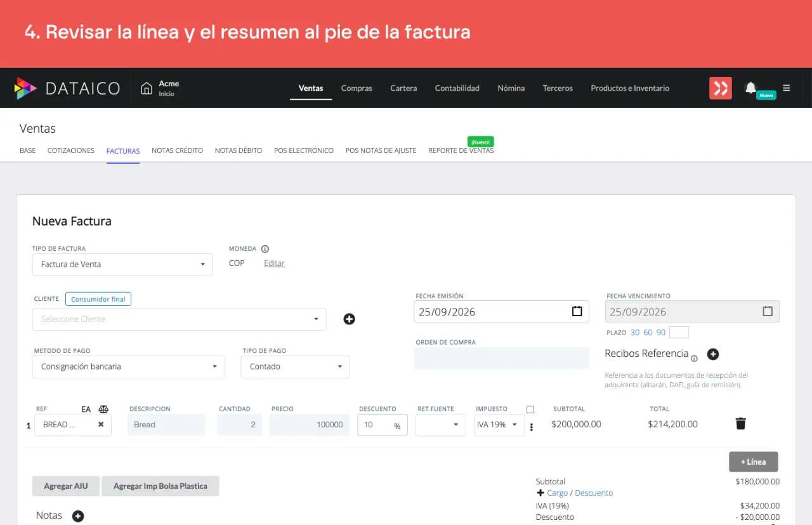Expand the Metodo de Pago dropdown
The height and width of the screenshot is (525, 812).
click(x=129, y=367)
